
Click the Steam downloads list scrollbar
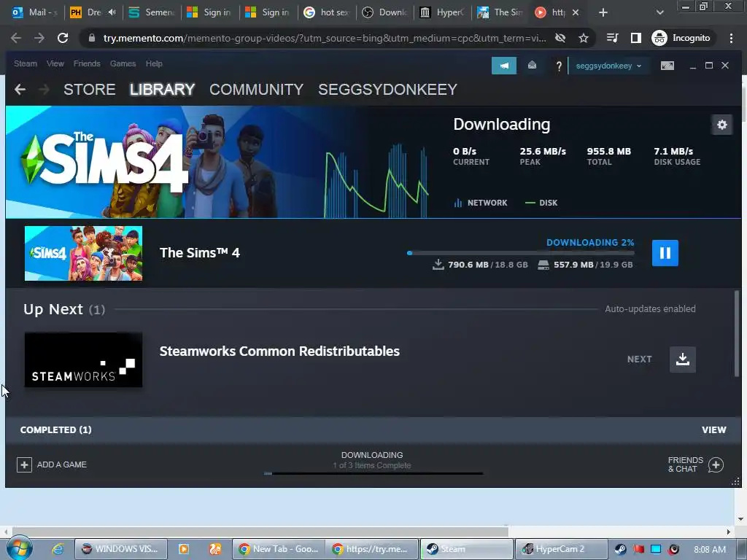click(737, 333)
